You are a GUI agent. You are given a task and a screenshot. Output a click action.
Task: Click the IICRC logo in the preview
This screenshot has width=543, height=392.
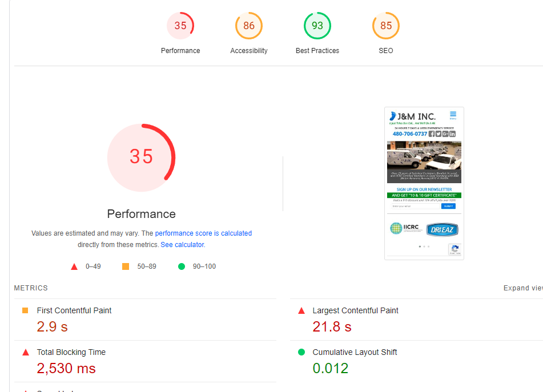click(x=406, y=228)
